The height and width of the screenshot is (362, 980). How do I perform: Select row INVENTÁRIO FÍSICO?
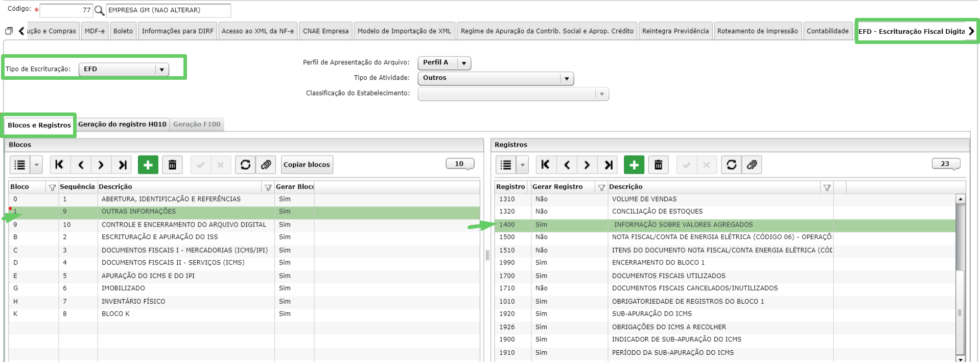pyautogui.click(x=244, y=301)
